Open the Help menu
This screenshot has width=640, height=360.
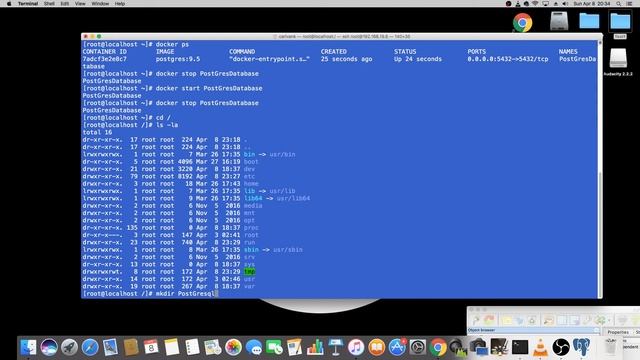(120, 3)
